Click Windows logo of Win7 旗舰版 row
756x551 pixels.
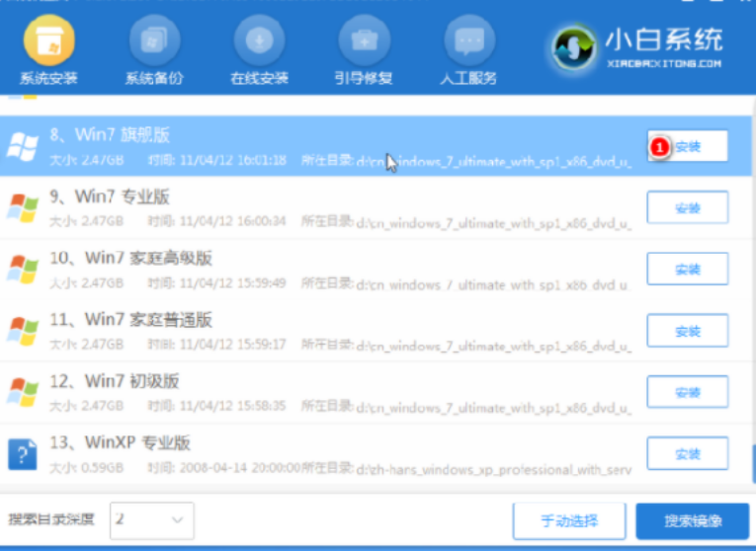point(22,146)
